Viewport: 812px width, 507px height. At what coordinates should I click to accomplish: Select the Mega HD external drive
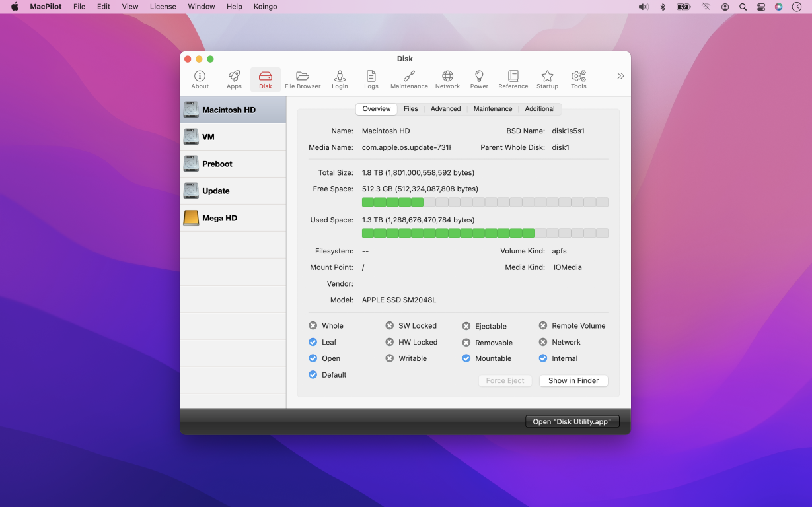pos(233,218)
